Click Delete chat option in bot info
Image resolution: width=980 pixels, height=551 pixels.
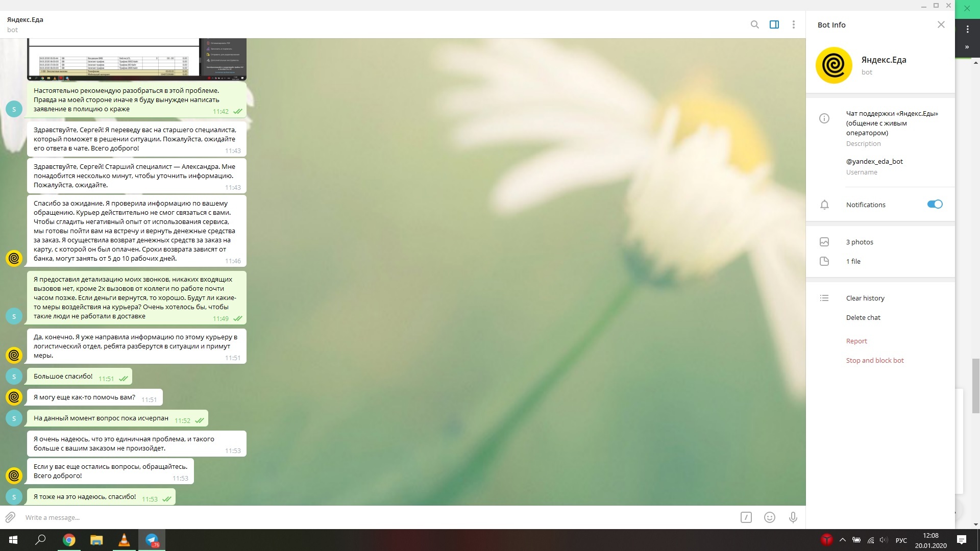click(x=864, y=317)
